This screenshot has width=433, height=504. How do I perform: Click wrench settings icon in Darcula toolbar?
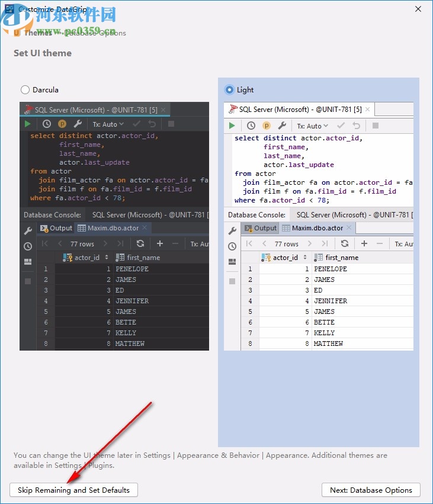78,124
